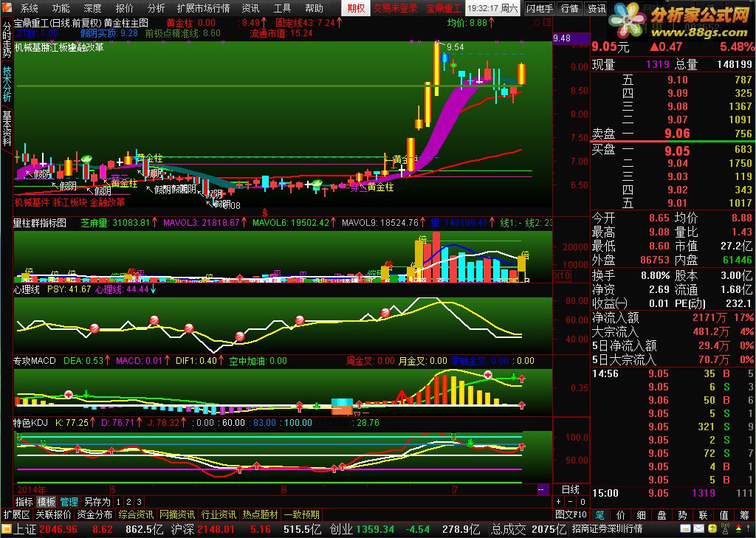Click the X10 volume scale label

click(562, 276)
